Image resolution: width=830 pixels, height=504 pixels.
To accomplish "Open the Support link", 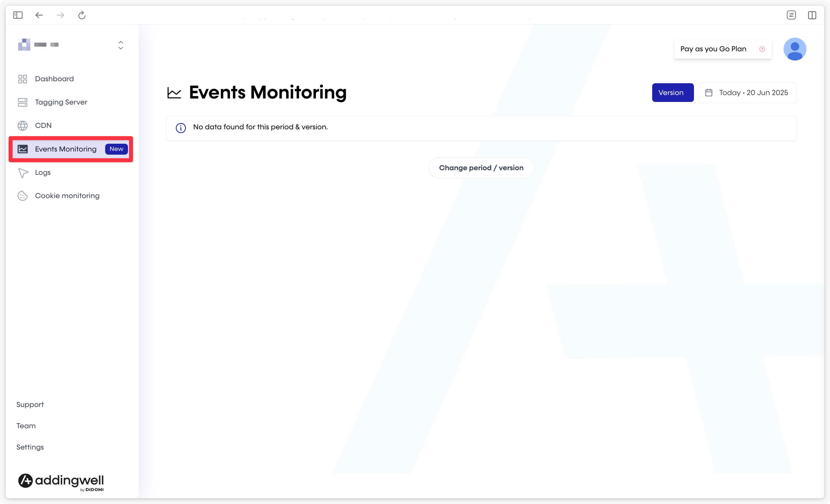I will point(30,404).
